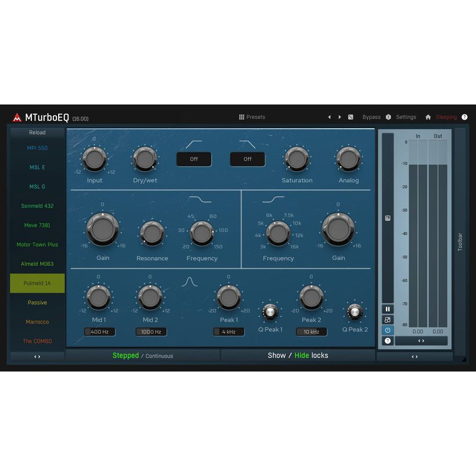Click the Peak 1 knob

(229, 297)
